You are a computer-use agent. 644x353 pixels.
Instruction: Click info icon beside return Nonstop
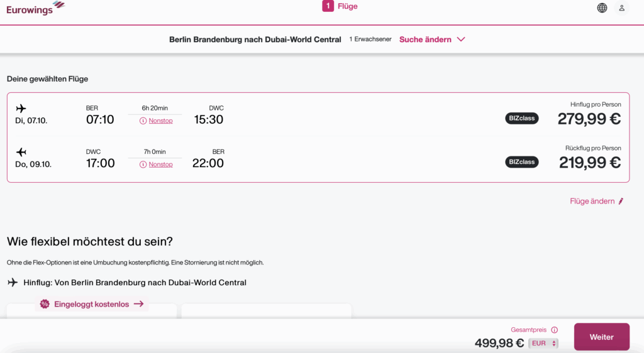click(143, 165)
